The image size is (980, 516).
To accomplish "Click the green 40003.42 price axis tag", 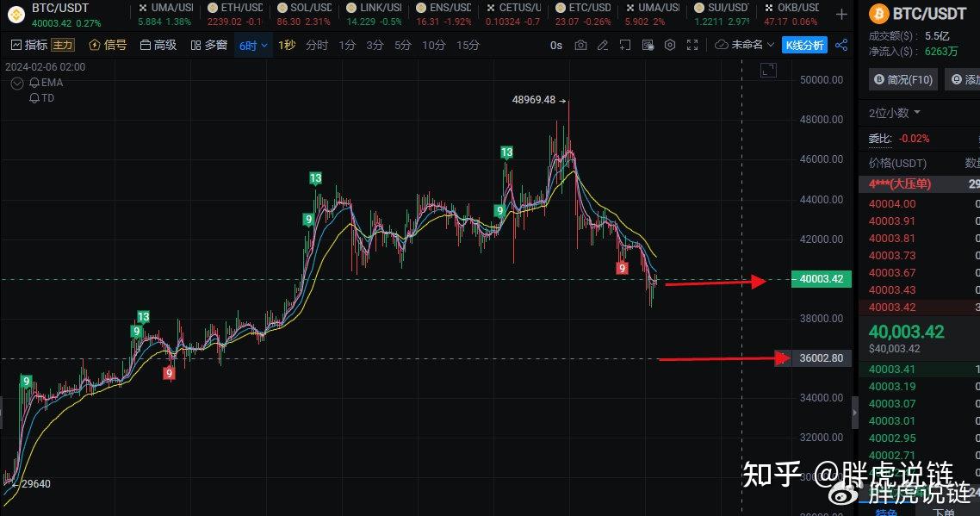I will pos(822,279).
